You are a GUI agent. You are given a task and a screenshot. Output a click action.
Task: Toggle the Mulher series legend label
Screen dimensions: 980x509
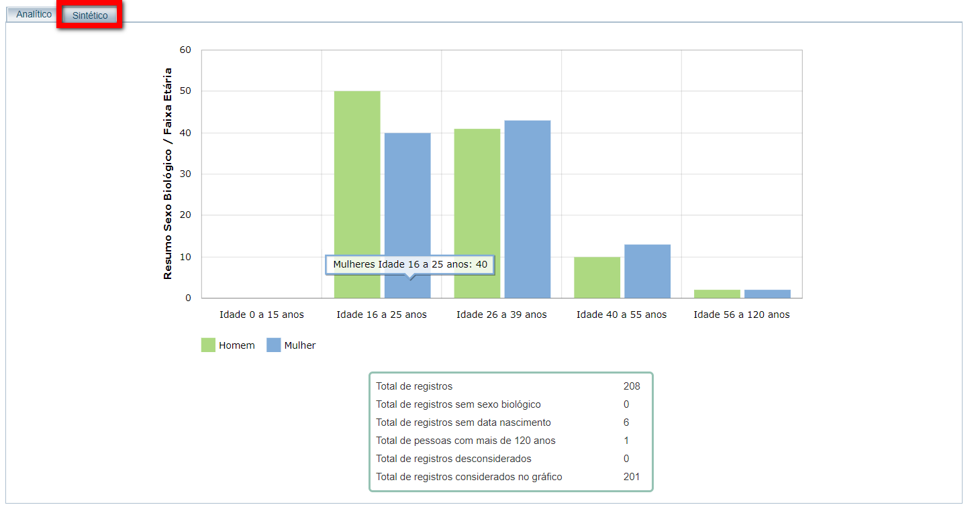(299, 345)
